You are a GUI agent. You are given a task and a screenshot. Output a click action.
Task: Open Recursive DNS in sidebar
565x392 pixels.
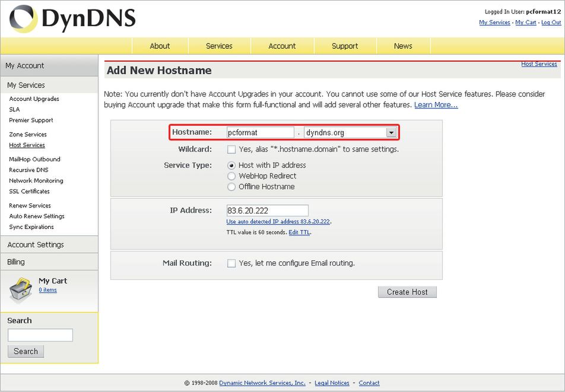pos(28,170)
